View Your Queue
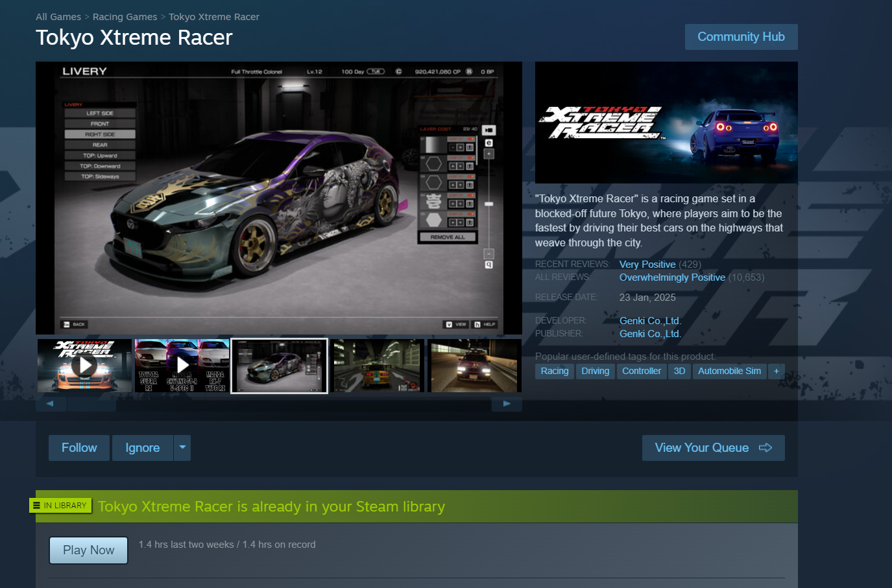This screenshot has height=588, width=892. [714, 448]
